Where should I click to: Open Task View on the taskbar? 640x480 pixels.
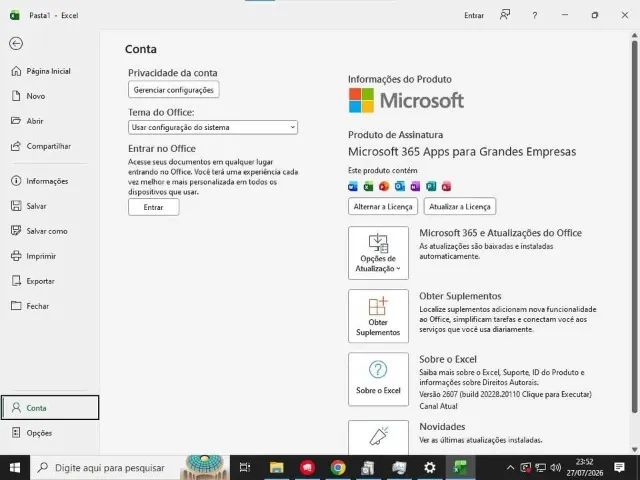click(245, 468)
